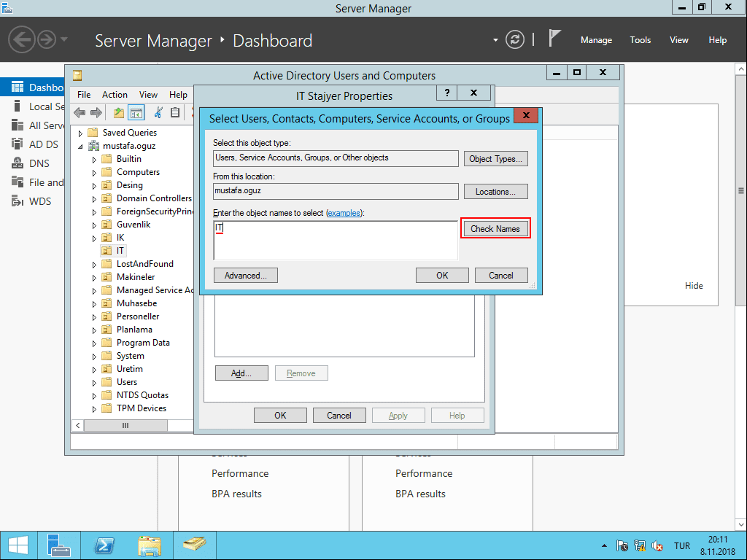Viewport: 747px width, 560px height.
Task: Click Server Manager back navigation arrow
Action: coord(22,39)
